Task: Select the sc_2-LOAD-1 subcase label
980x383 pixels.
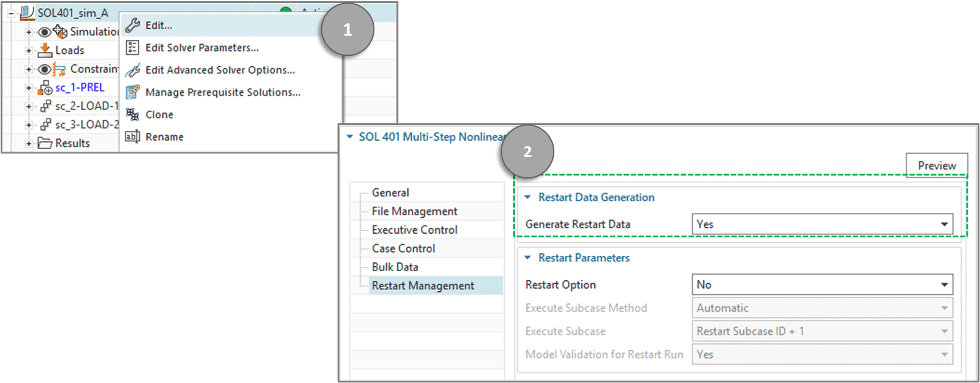Action: 86,106
